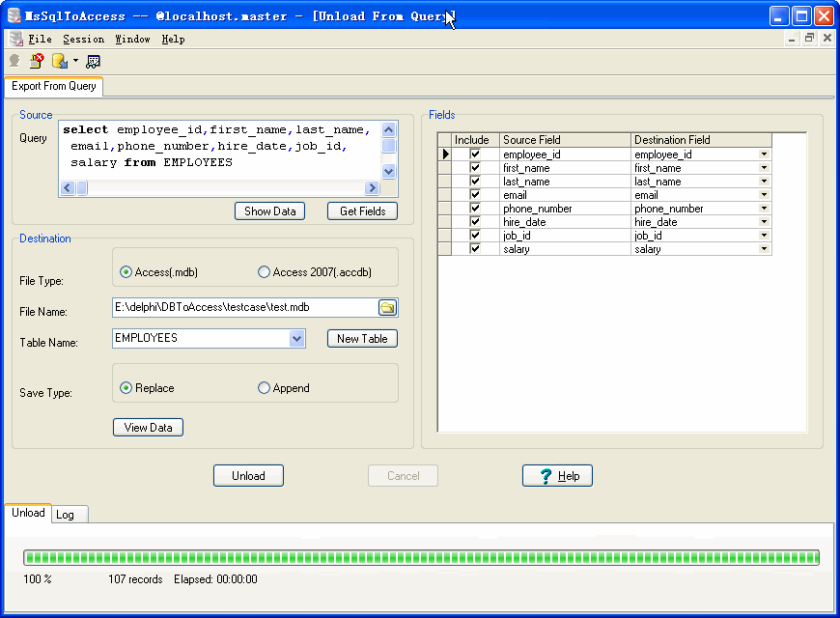
Task: Restore the inner child window
Action: (809, 38)
